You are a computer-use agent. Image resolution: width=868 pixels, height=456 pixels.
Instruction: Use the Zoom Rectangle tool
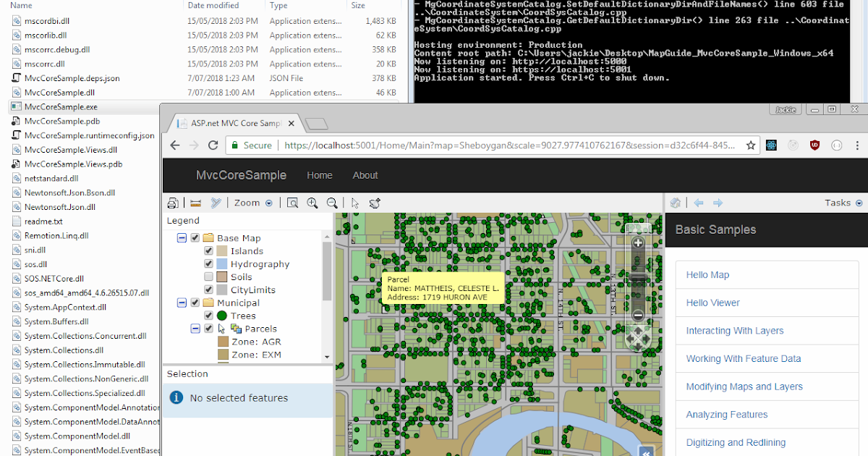292,203
